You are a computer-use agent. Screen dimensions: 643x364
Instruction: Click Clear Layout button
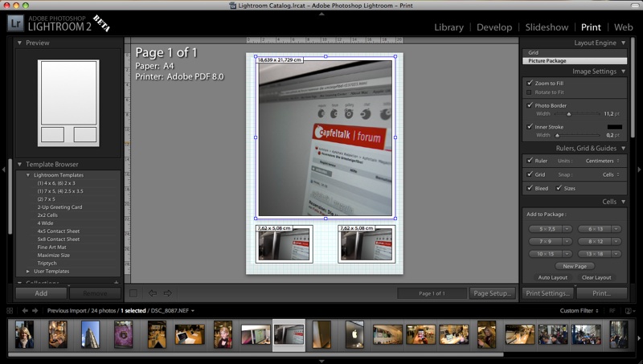click(x=596, y=277)
